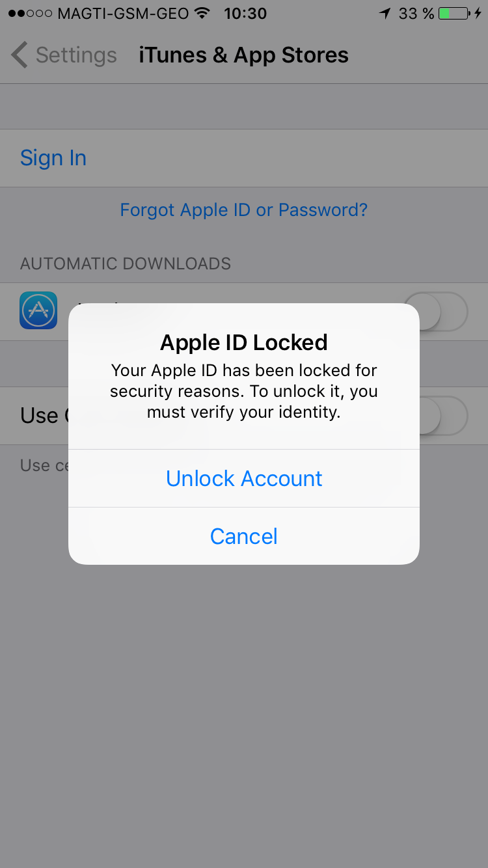
Task: Tap the iTunes & App Stores title
Action: pyautogui.click(x=243, y=55)
